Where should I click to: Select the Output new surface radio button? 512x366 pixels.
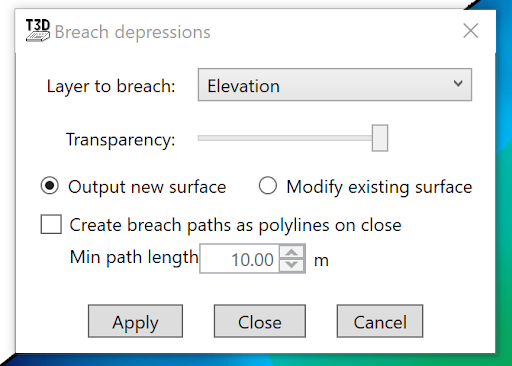pos(50,186)
